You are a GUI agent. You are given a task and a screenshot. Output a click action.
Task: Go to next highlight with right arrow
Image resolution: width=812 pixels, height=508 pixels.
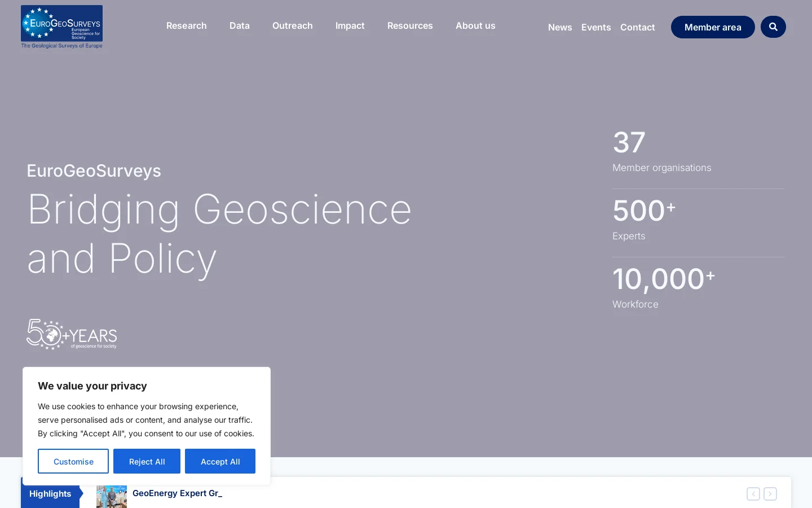tap(770, 494)
